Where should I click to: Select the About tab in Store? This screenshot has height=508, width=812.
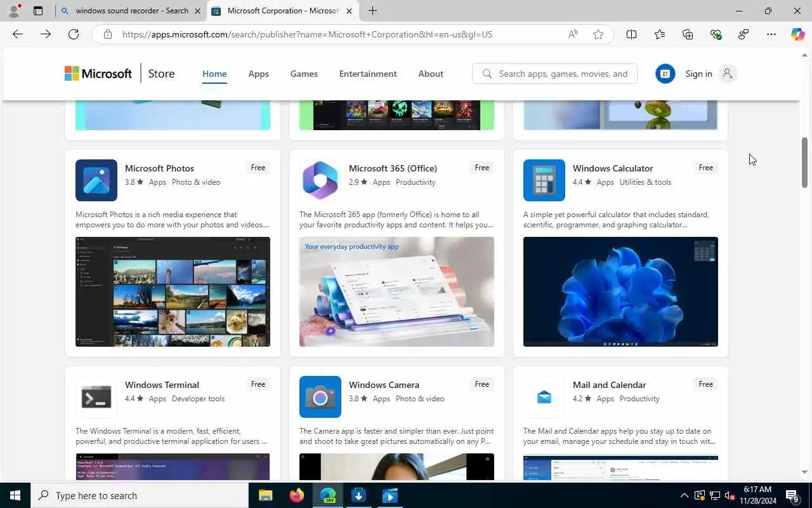tap(431, 74)
